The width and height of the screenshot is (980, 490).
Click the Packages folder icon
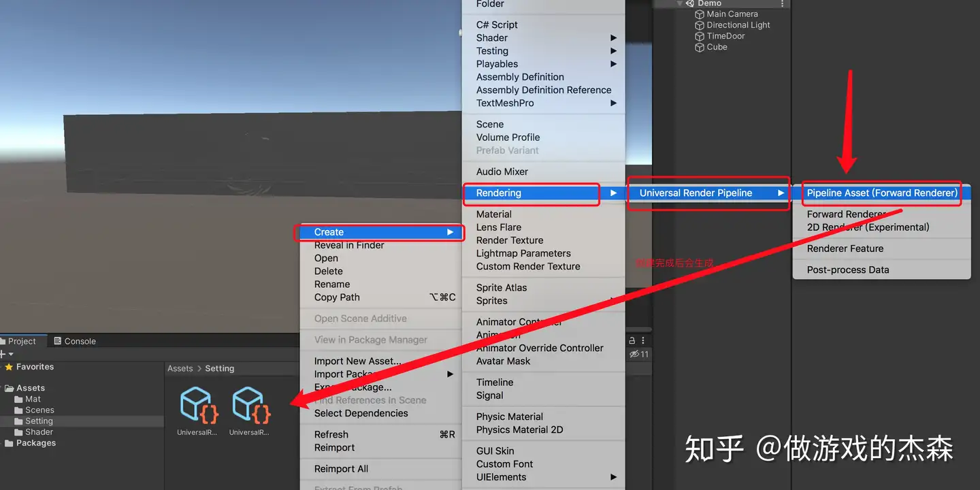9,443
